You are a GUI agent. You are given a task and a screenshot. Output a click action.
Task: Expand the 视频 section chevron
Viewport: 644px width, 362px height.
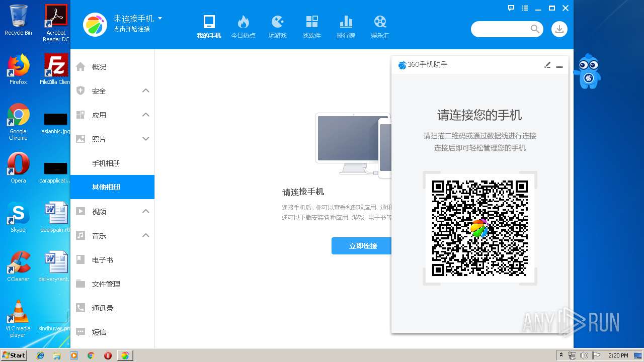click(x=146, y=211)
